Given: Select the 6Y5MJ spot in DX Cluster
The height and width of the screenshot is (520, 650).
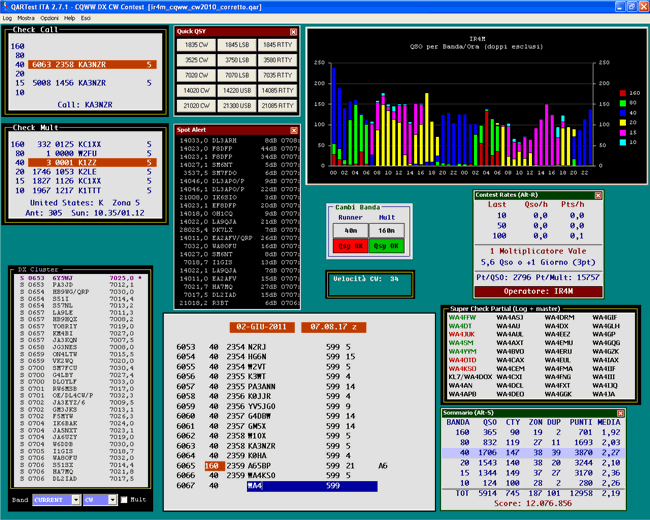Looking at the screenshot, I should [x=81, y=278].
